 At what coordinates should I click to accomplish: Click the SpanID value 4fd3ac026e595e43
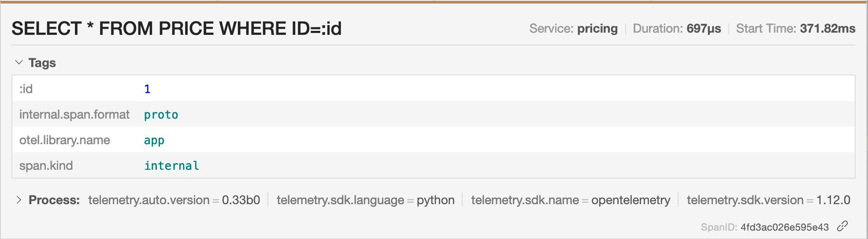(784, 227)
